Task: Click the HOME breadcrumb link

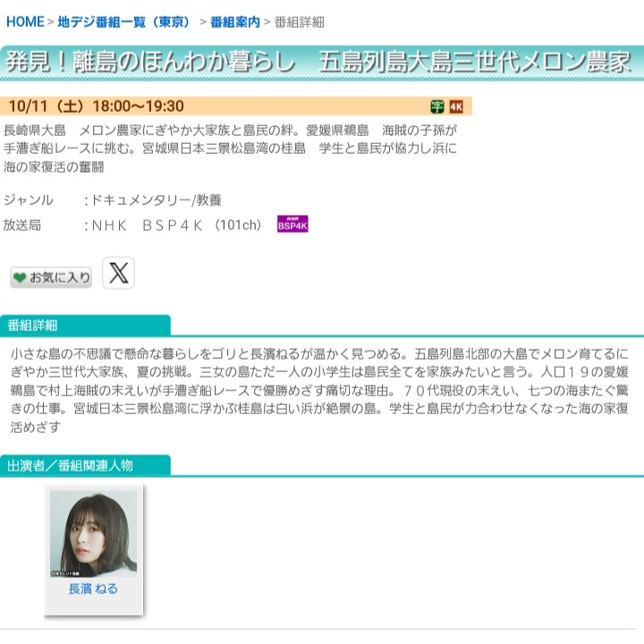Action: [25, 21]
